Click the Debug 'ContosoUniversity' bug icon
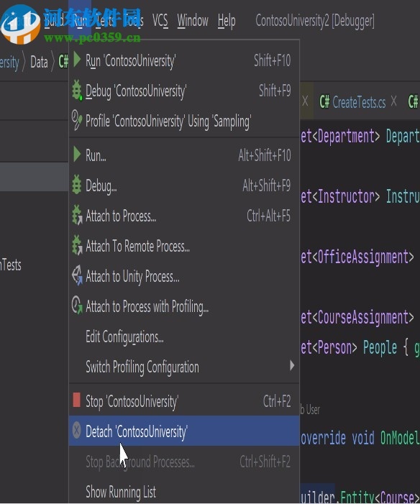Screen dimensions: 420x504 pyautogui.click(x=77, y=90)
